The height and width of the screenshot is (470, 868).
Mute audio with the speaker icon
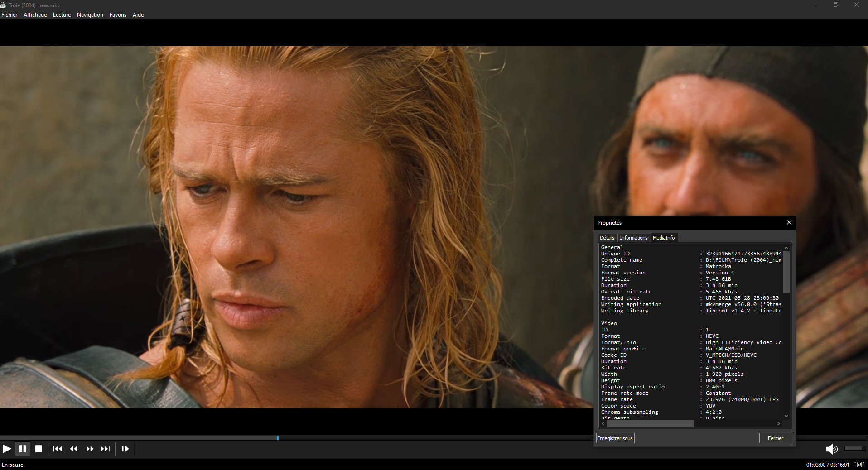831,449
